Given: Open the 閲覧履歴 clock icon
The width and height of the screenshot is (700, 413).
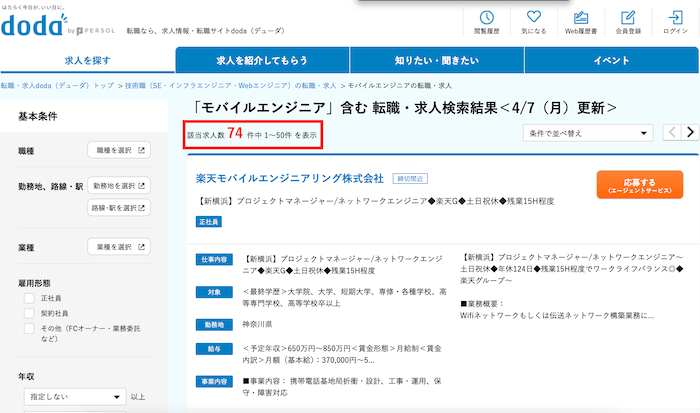Looking at the screenshot, I should click(x=487, y=22).
